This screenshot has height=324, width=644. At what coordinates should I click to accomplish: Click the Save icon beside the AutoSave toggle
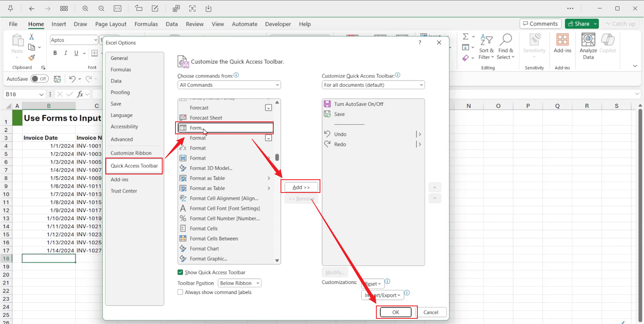tap(57, 79)
